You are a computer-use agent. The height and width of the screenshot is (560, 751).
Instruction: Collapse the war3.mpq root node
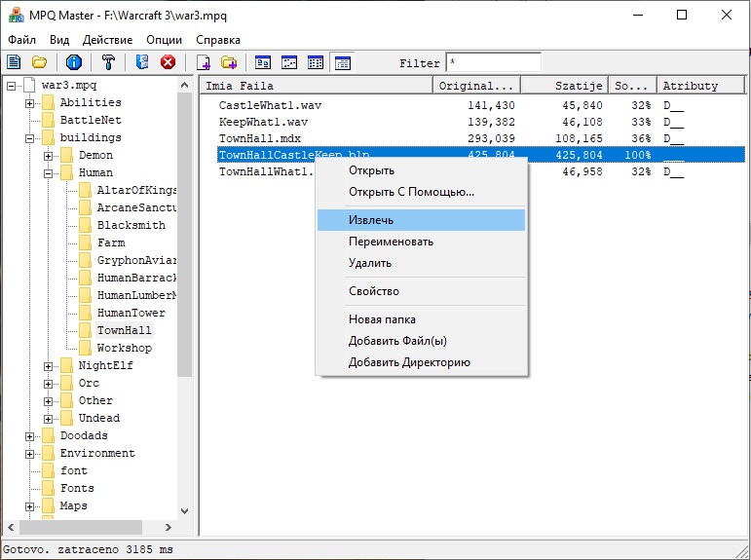click(11, 87)
